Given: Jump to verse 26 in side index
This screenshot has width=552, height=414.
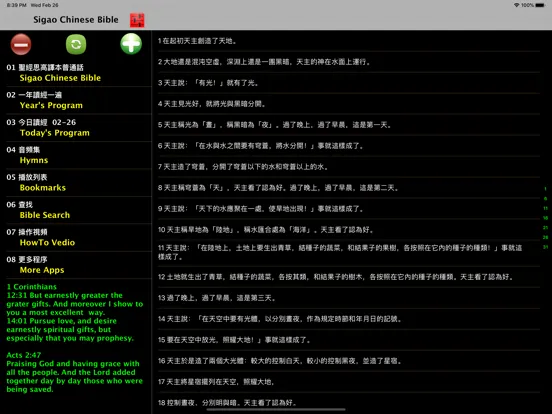Looking at the screenshot, I should pos(545,237).
